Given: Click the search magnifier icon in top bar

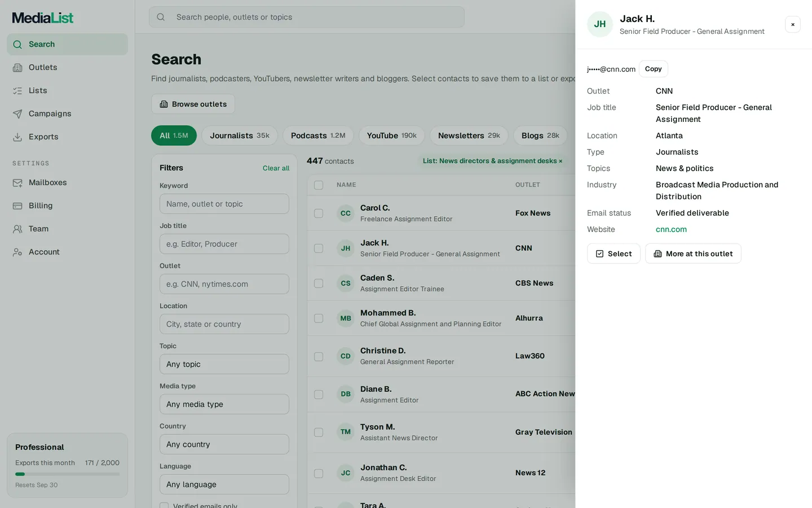Looking at the screenshot, I should (x=161, y=17).
